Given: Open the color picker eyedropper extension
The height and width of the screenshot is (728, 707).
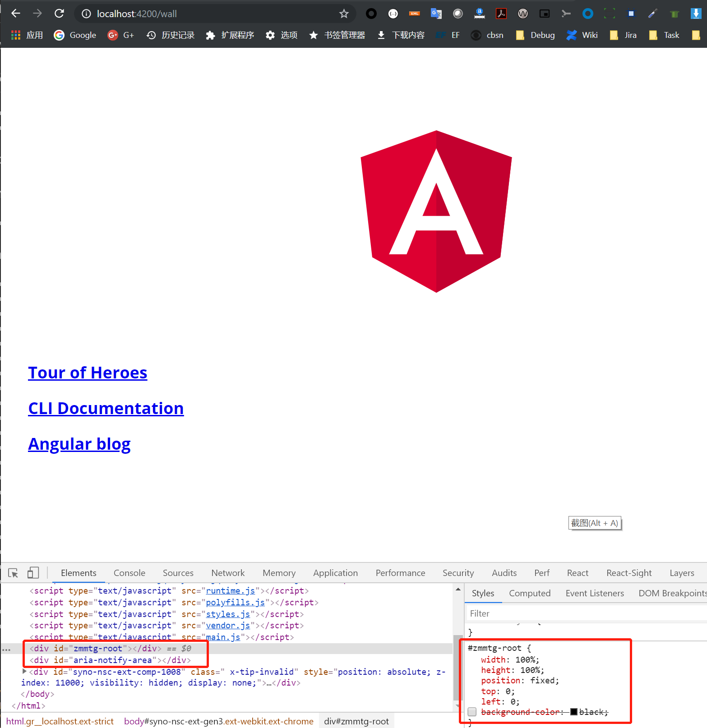Looking at the screenshot, I should click(x=652, y=14).
